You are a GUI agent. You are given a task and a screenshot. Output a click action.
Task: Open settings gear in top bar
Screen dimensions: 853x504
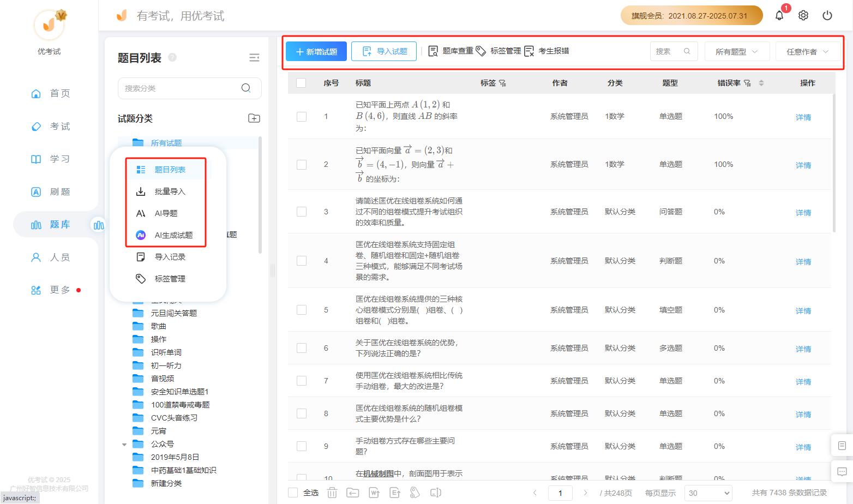[803, 15]
